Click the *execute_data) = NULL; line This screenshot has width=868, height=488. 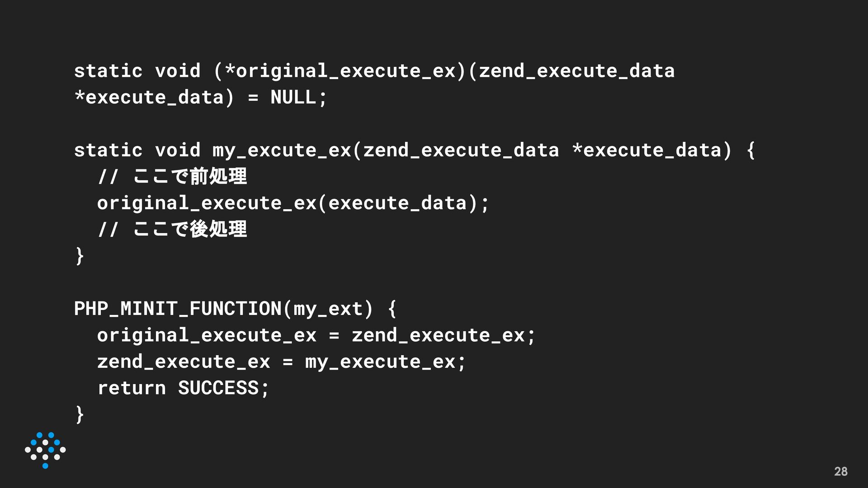pos(200,97)
